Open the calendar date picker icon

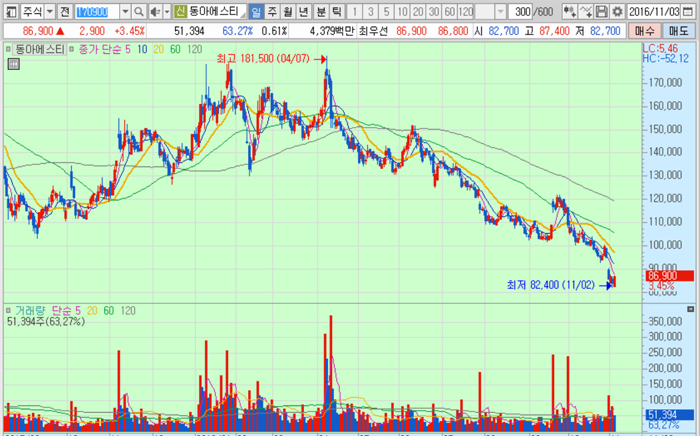691,11
